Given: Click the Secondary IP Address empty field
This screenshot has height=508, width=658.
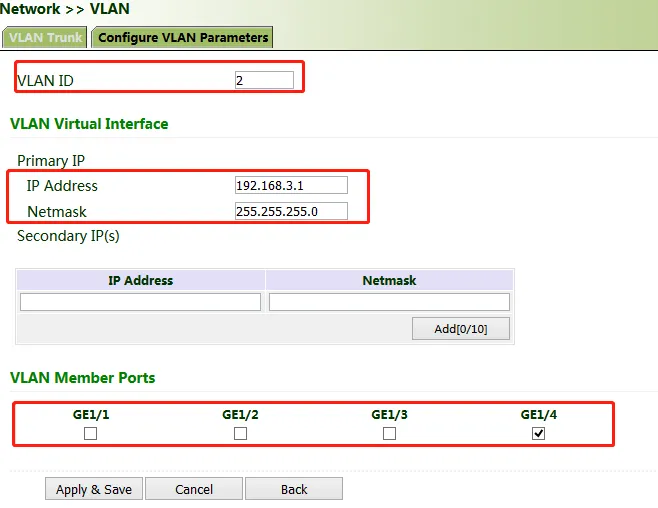Looking at the screenshot, I should pos(140,302).
